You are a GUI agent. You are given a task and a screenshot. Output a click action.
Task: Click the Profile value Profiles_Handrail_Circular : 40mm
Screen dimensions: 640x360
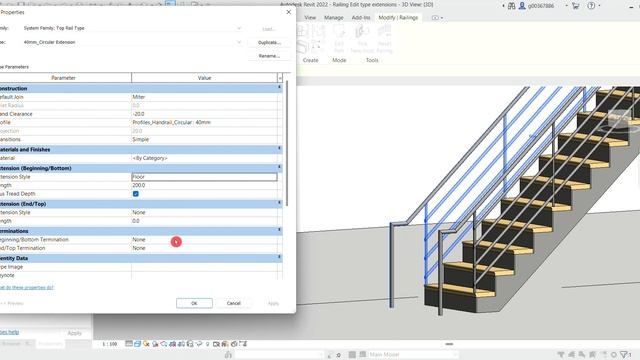[x=204, y=122]
